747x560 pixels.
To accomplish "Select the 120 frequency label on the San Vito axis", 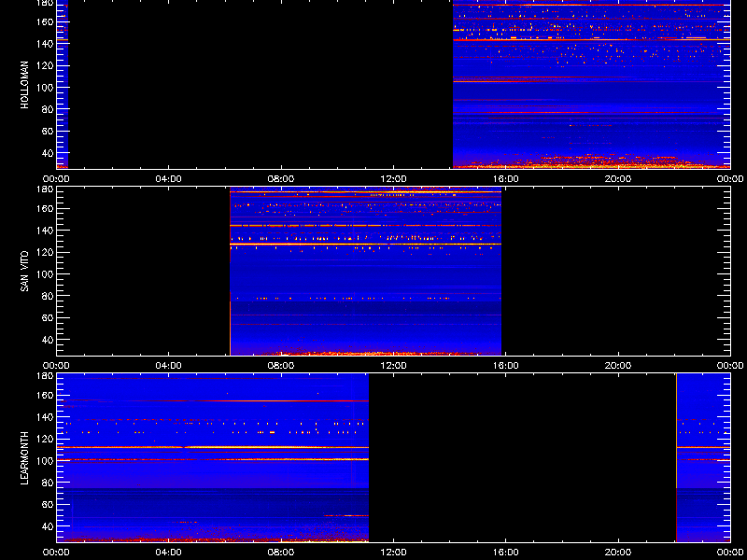I will (46, 252).
